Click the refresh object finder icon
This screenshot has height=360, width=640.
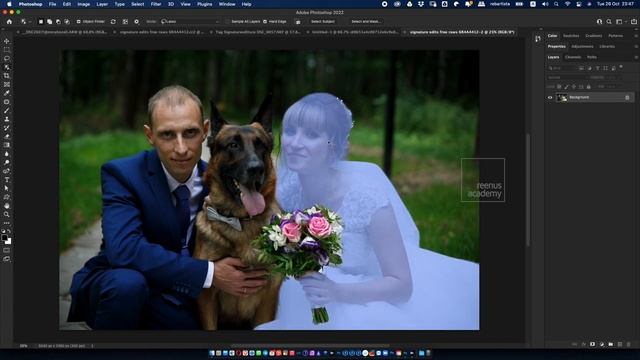[x=113, y=22]
